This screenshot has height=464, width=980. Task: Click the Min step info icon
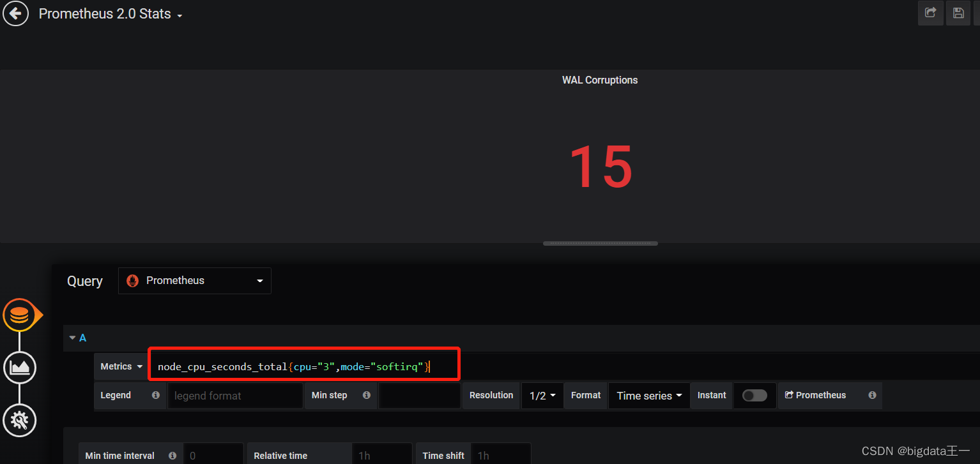pyautogui.click(x=367, y=395)
